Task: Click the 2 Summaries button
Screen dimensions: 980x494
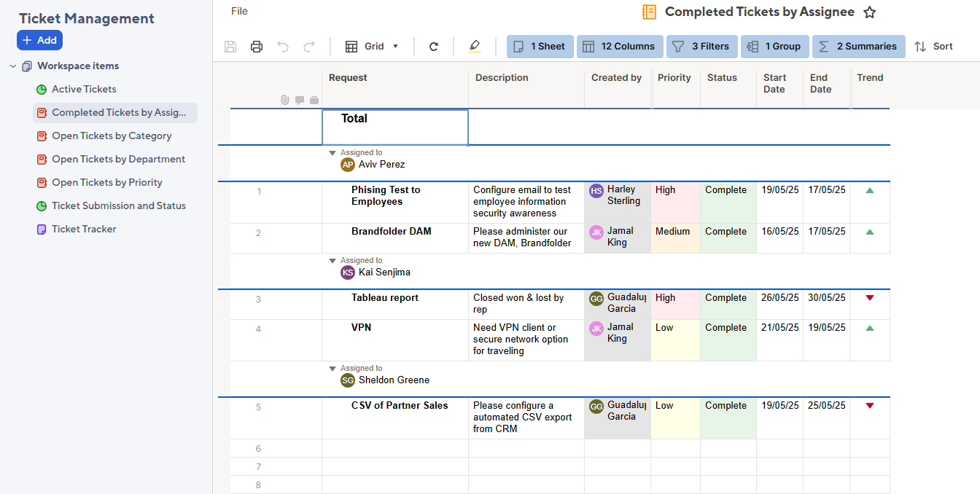Action: 859,47
